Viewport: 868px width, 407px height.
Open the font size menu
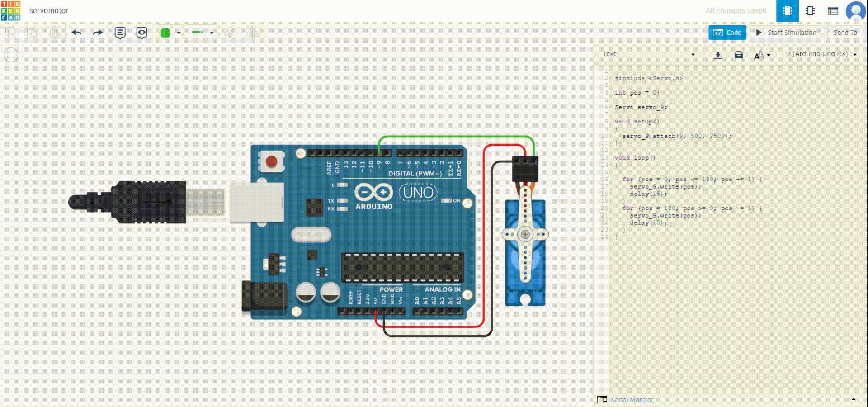point(762,55)
